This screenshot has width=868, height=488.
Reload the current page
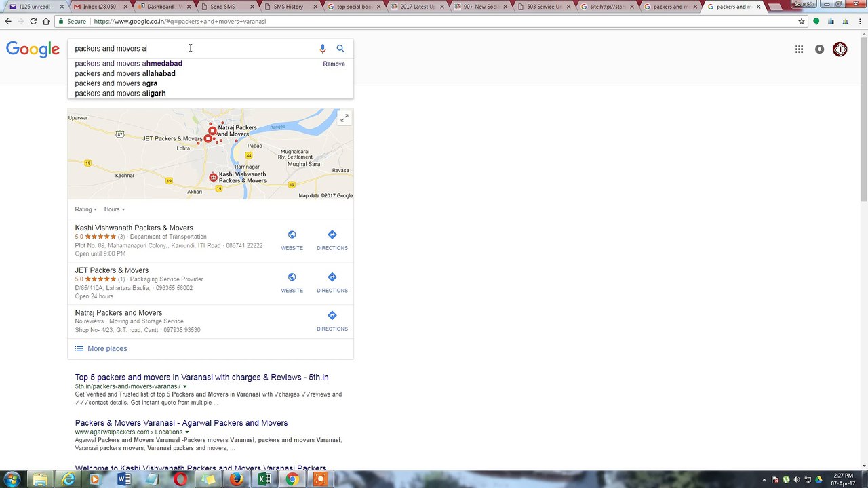[33, 21]
